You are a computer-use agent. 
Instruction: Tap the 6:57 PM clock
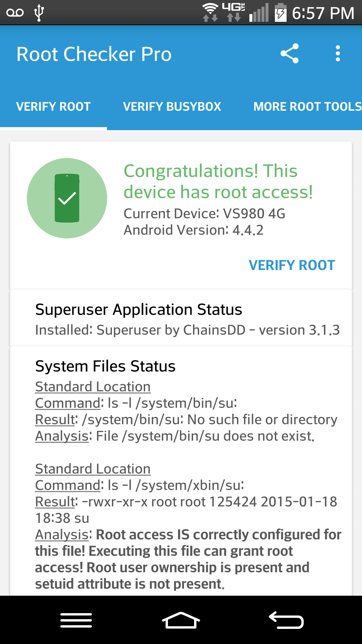323,13
